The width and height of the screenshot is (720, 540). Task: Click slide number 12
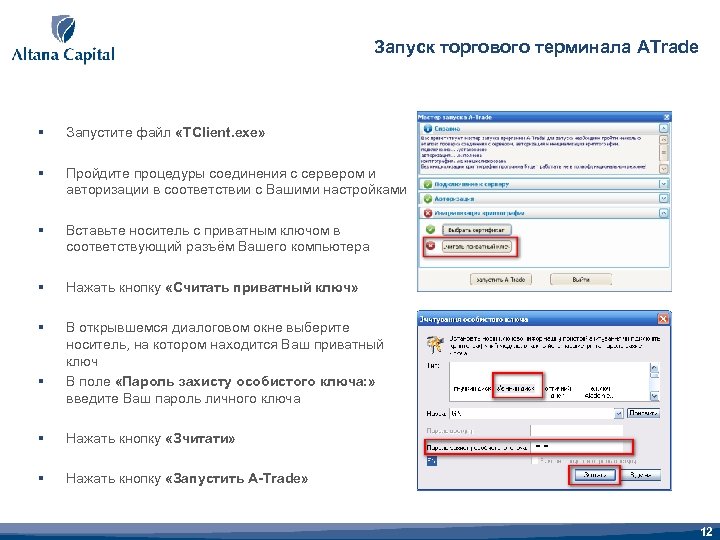[x=706, y=532]
